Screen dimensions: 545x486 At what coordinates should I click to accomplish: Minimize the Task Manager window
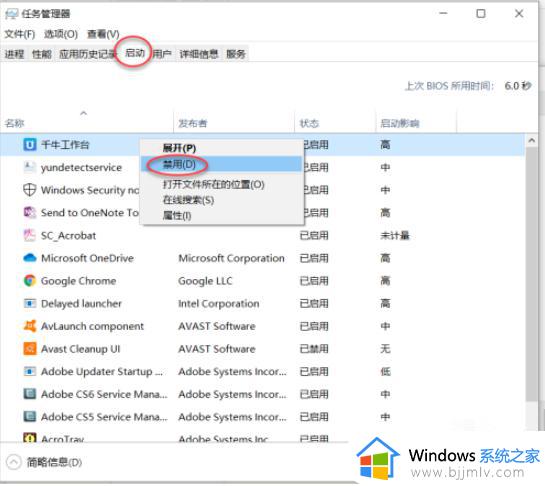click(443, 14)
